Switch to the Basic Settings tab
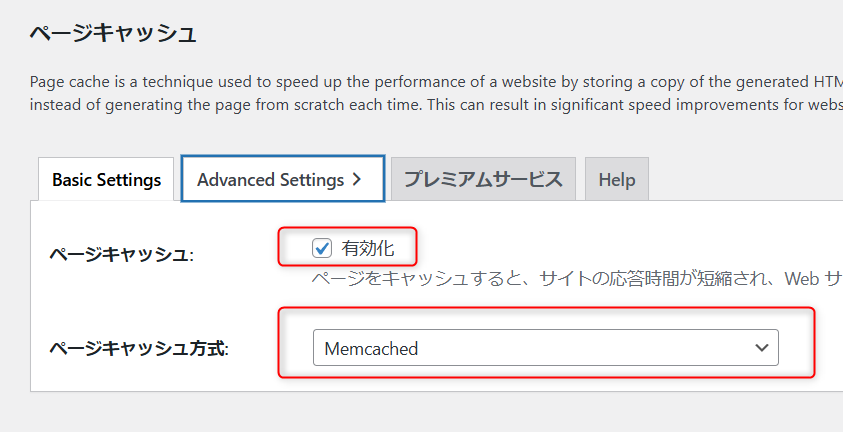843x432 pixels. click(106, 180)
